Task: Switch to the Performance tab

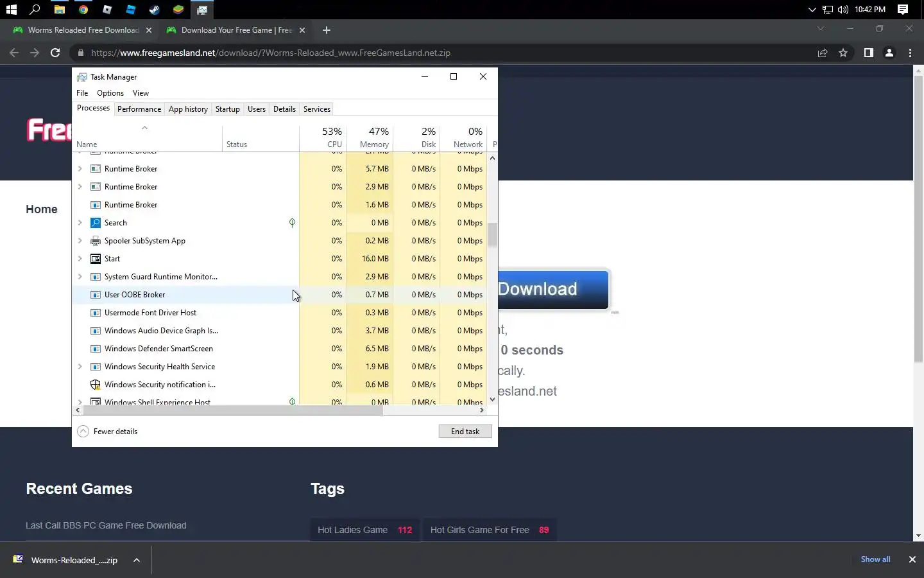Action: pos(139,109)
